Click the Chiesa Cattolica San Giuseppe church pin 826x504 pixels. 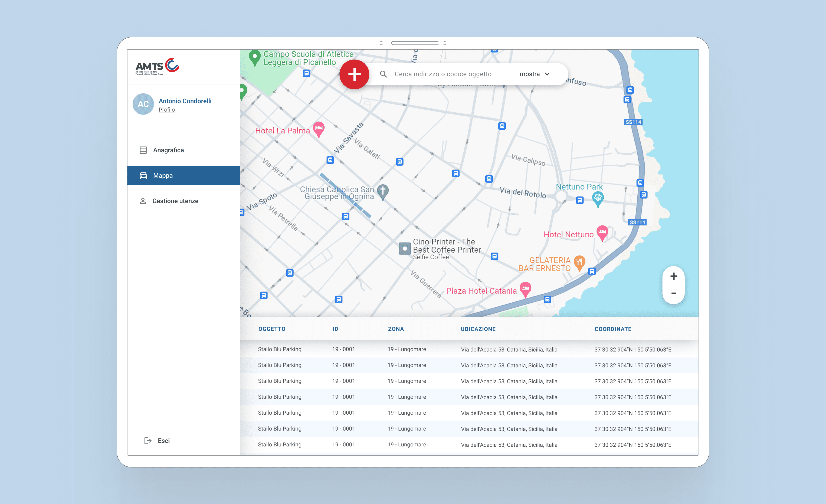383,192
